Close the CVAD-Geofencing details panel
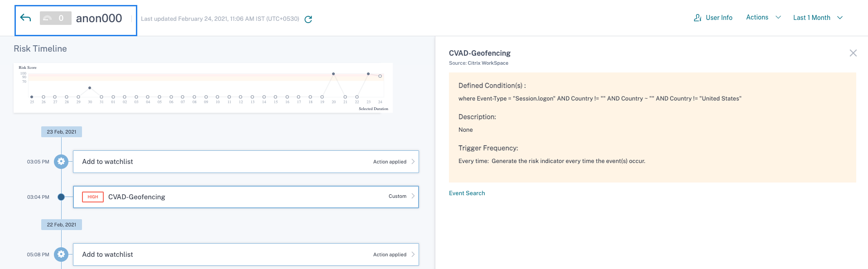The height and width of the screenshot is (269, 868). [x=853, y=53]
